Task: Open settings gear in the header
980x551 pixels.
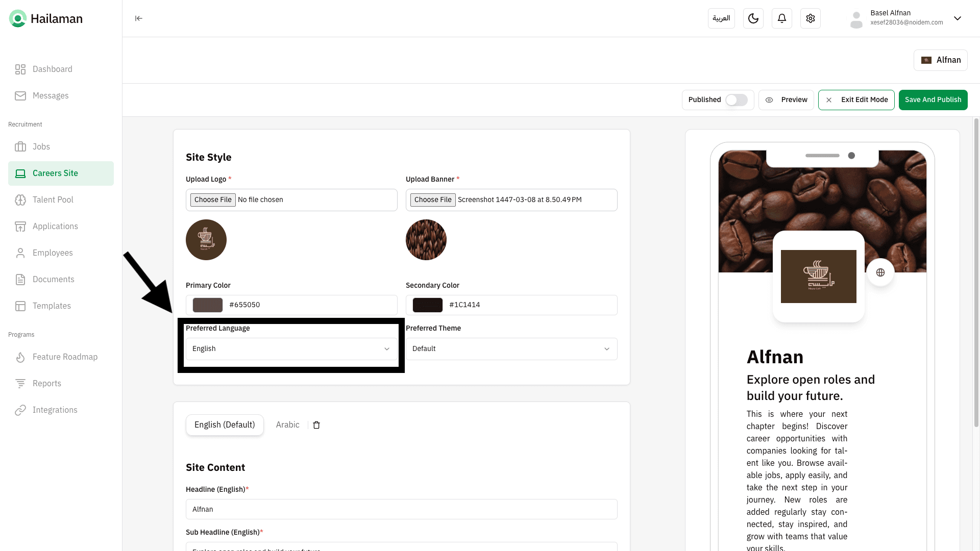Action: pyautogui.click(x=810, y=18)
